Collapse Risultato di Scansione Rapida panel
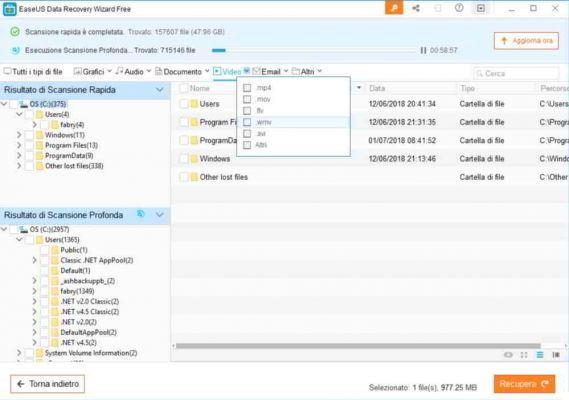Image resolution: width=569 pixels, height=400 pixels. [160, 90]
